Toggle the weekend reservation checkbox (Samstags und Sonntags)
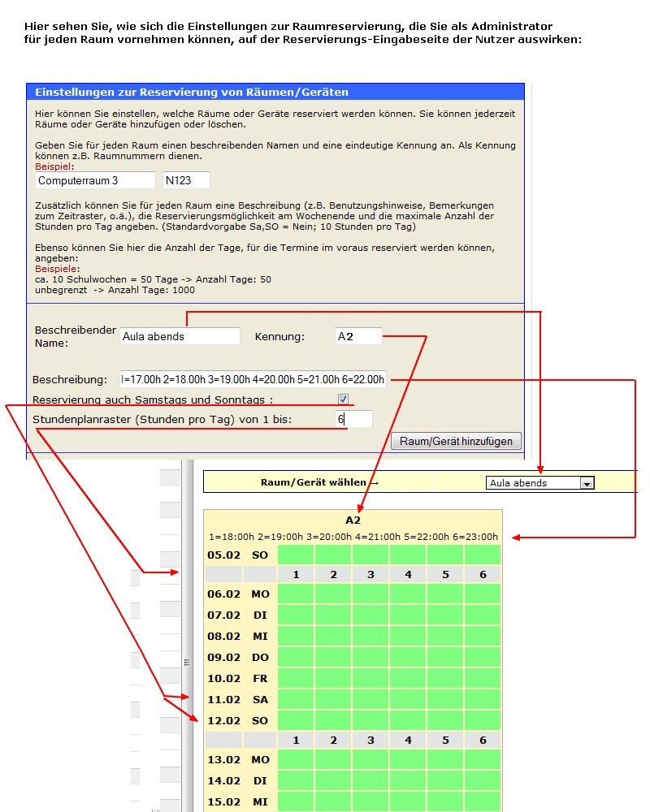Image resolution: width=650 pixels, height=812 pixels. [x=343, y=400]
